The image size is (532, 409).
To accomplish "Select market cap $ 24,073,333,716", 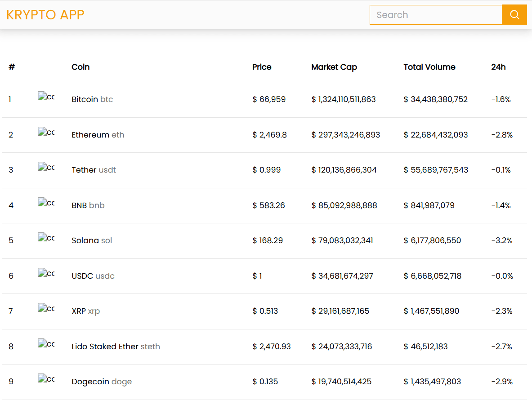I will (342, 346).
